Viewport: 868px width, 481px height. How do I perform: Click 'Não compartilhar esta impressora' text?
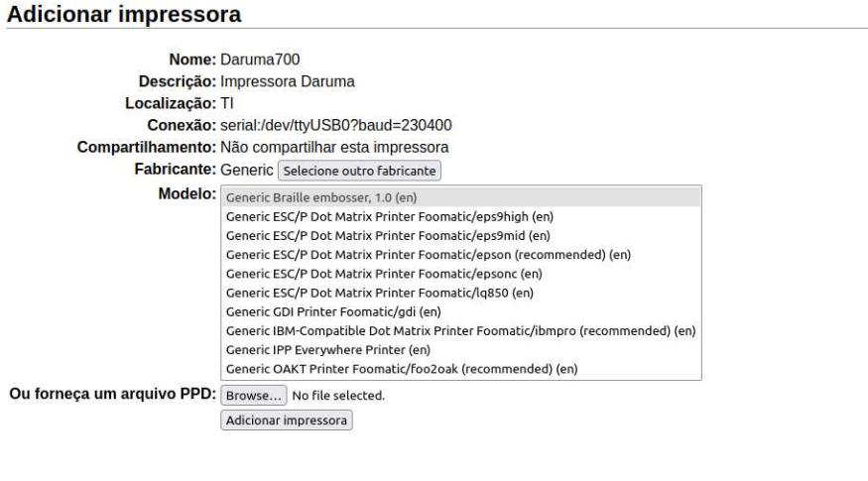click(x=334, y=147)
